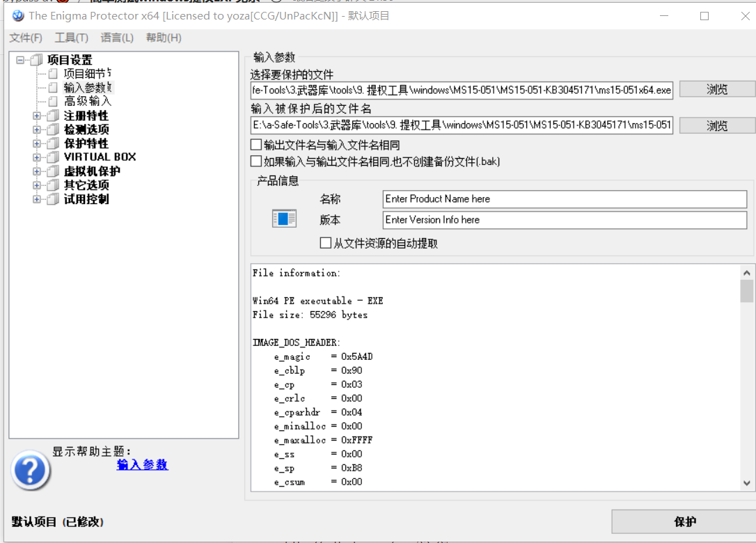Image resolution: width=756 pixels, height=543 pixels.
Task: Open the 帮助(H) menu
Action: (x=164, y=38)
